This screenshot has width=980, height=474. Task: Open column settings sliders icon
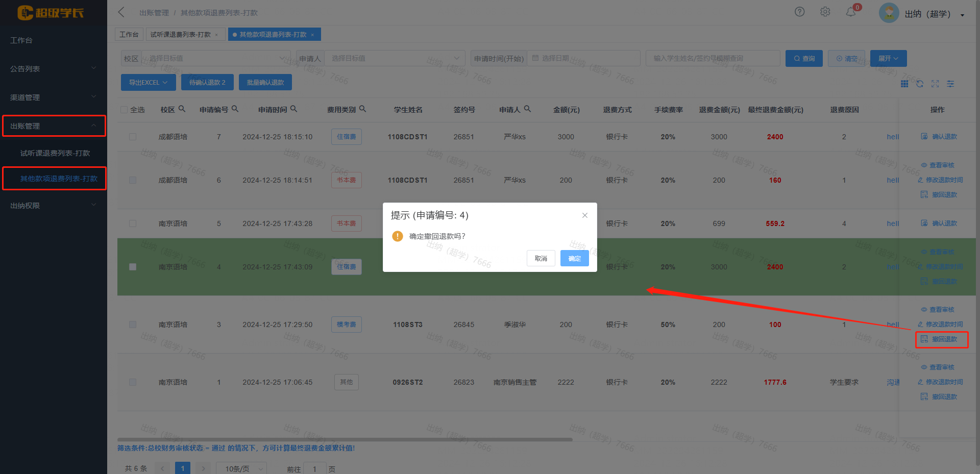tap(950, 84)
